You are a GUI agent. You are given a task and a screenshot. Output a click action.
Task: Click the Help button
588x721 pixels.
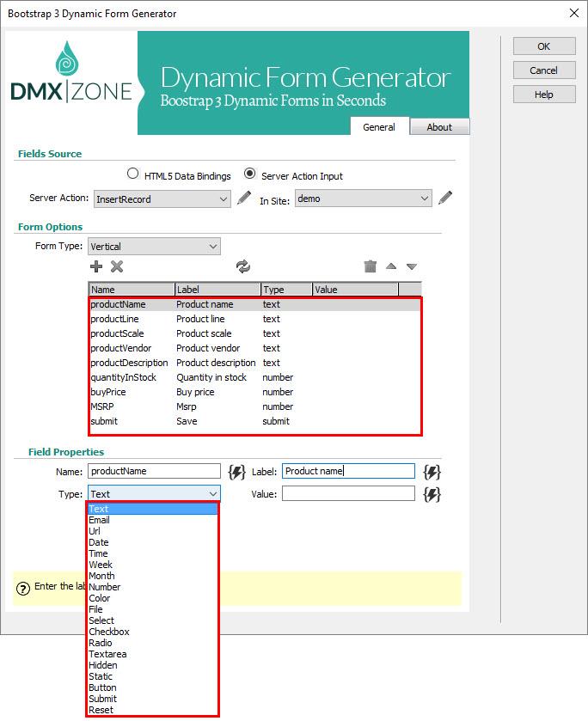click(x=544, y=95)
